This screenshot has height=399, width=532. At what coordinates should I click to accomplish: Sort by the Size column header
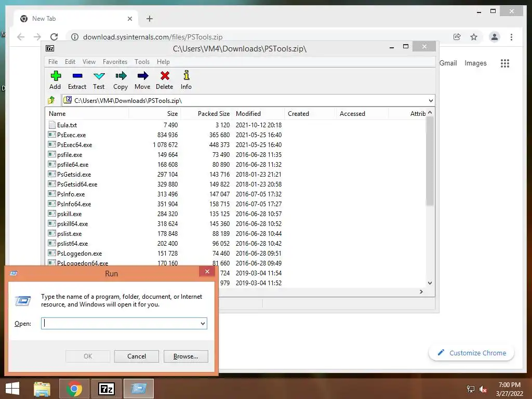pyautogui.click(x=155, y=114)
